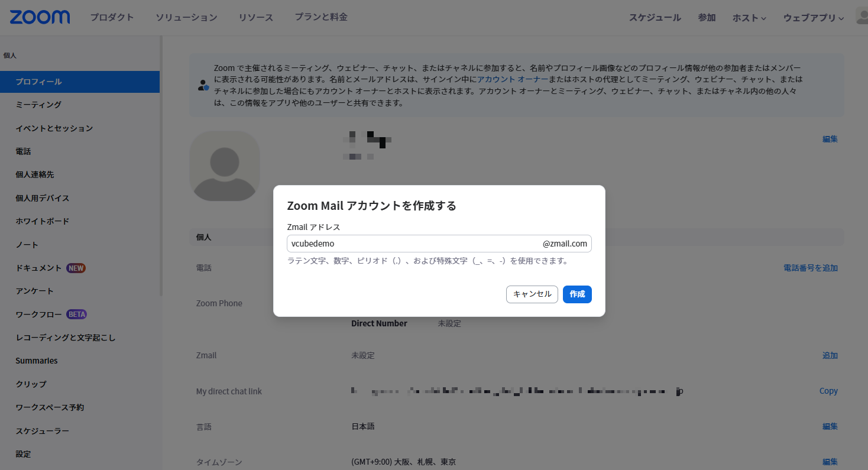This screenshot has height=470, width=868.
Task: Open プランと料金 page
Action: (321, 17)
